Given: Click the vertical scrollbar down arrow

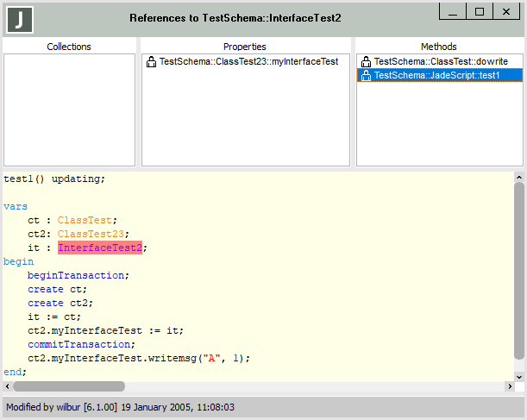Looking at the screenshot, I should click(519, 376).
